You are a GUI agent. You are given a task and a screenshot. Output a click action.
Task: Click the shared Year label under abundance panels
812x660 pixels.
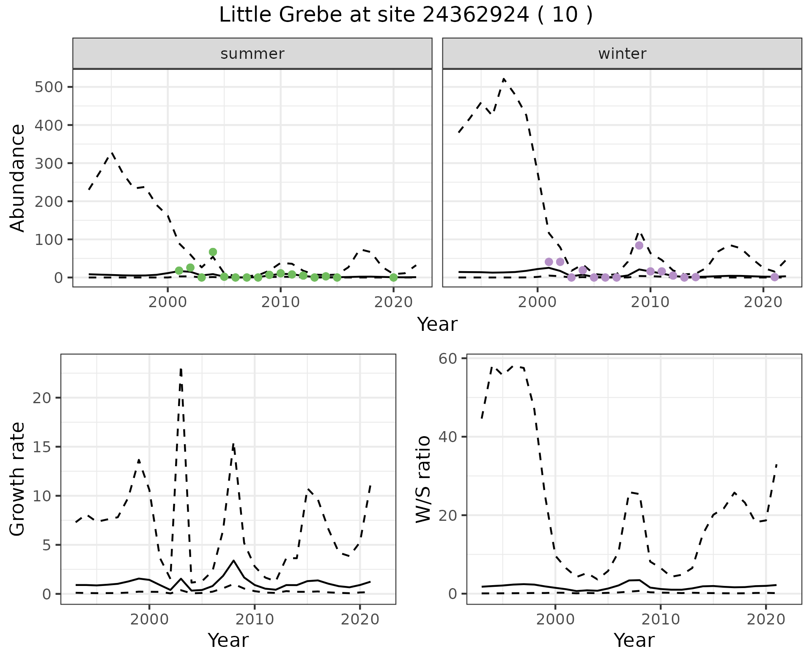coord(437,324)
